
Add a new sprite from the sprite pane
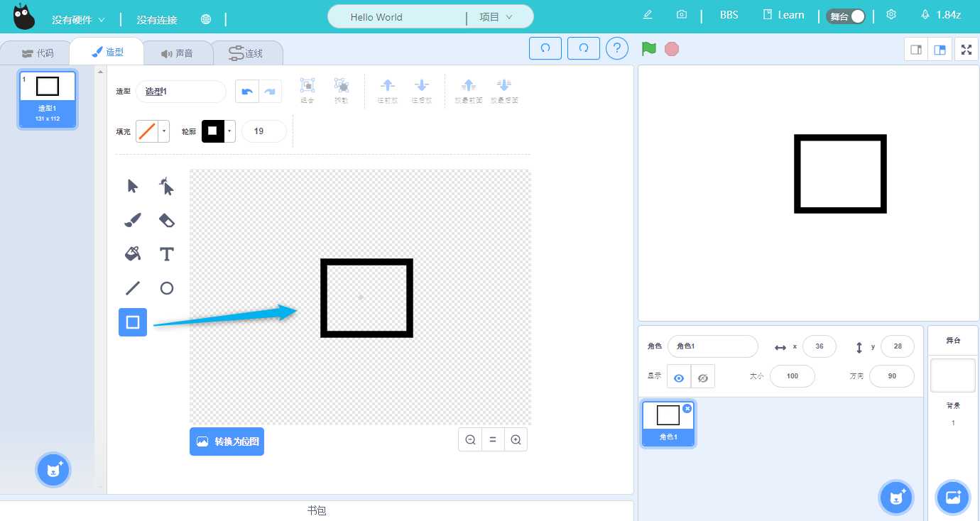(x=896, y=497)
